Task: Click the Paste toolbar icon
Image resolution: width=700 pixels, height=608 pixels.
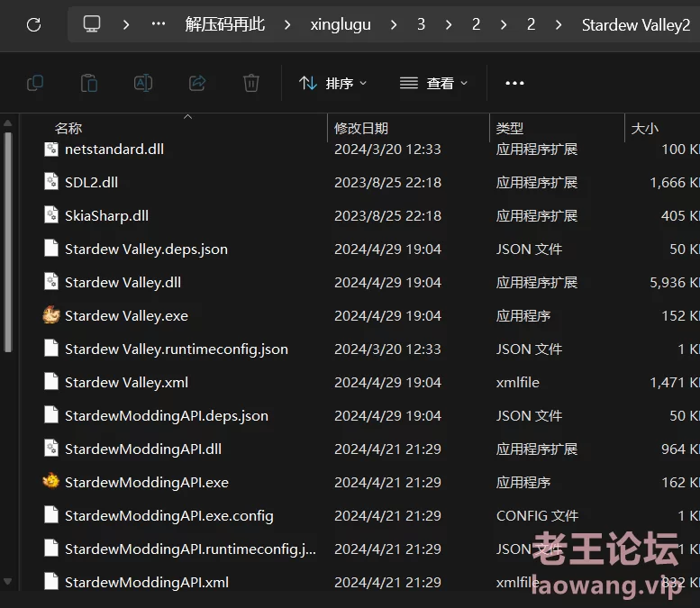Action: 89,83
